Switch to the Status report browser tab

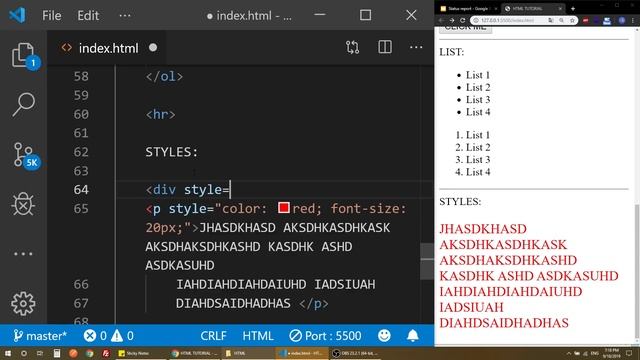[468, 9]
